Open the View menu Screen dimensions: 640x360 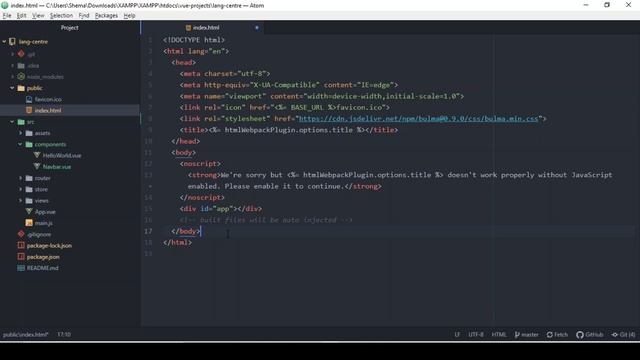pos(38,16)
